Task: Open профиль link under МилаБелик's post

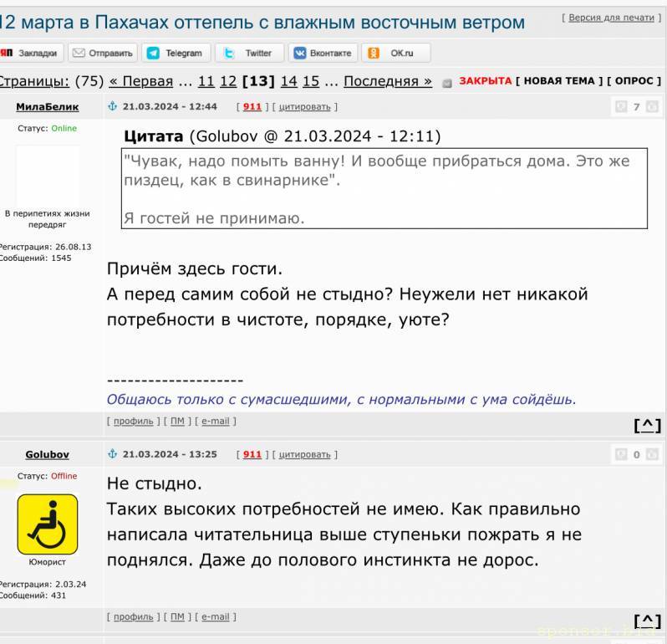Action: click(x=133, y=421)
